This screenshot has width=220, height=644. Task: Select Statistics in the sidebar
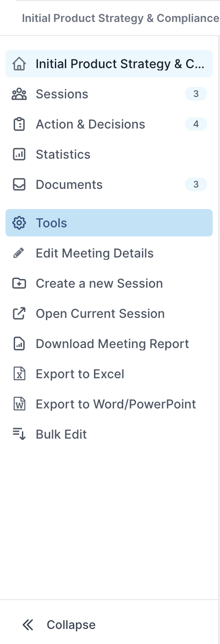tap(109, 155)
